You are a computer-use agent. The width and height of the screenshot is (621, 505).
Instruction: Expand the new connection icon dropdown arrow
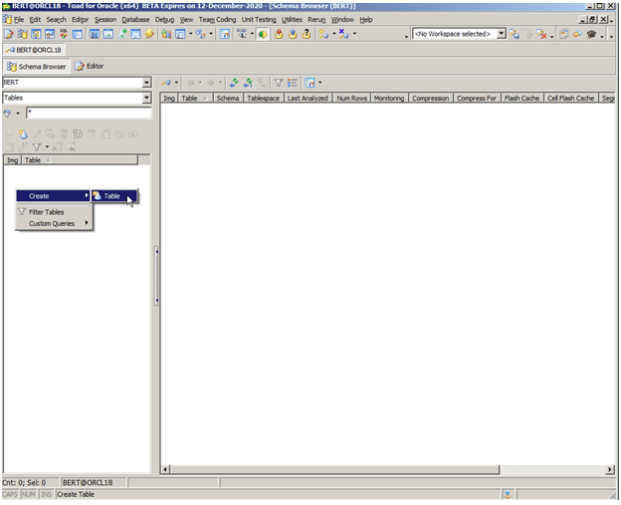pyautogui.click(x=334, y=34)
